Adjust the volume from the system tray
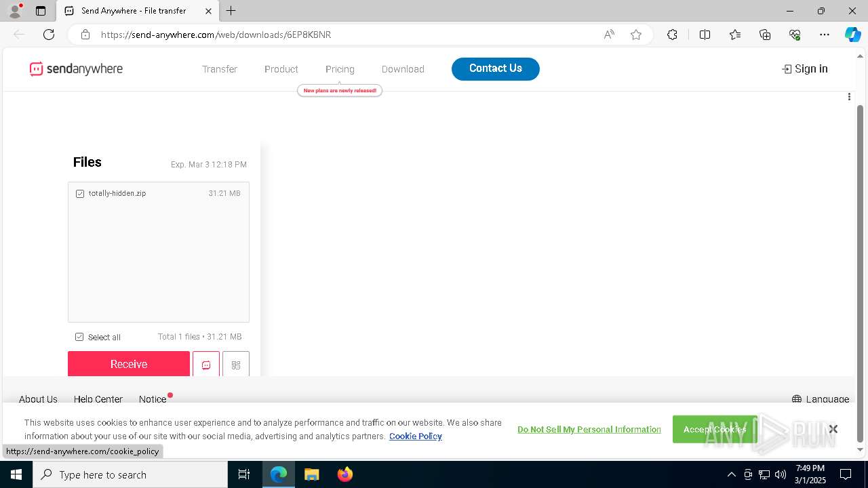868x488 pixels. pos(781,474)
